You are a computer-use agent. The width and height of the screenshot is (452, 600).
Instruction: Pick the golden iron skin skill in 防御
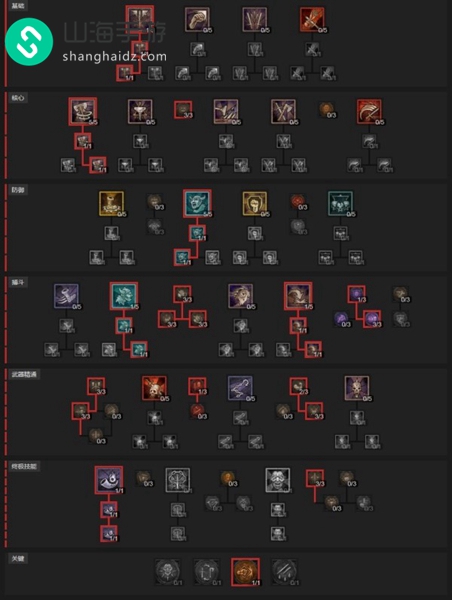click(x=255, y=204)
